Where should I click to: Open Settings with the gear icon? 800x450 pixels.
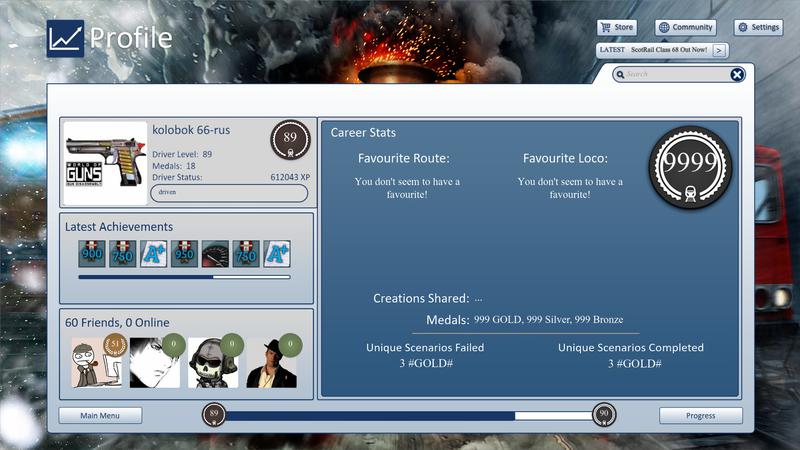pyautogui.click(x=758, y=27)
